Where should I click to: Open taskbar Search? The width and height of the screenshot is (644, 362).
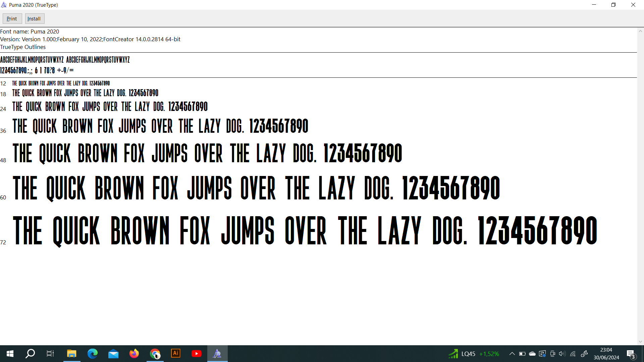(x=30, y=354)
